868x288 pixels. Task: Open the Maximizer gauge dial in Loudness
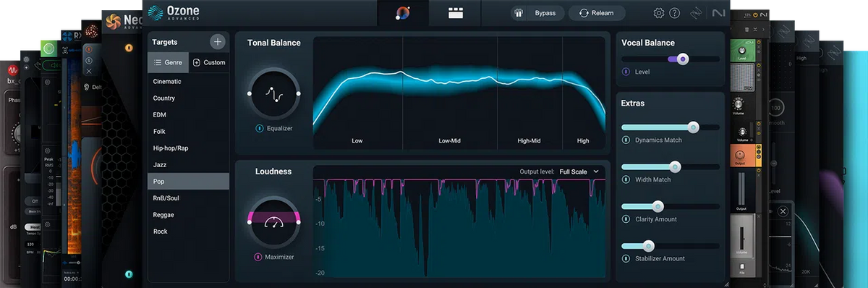pyautogui.click(x=275, y=222)
